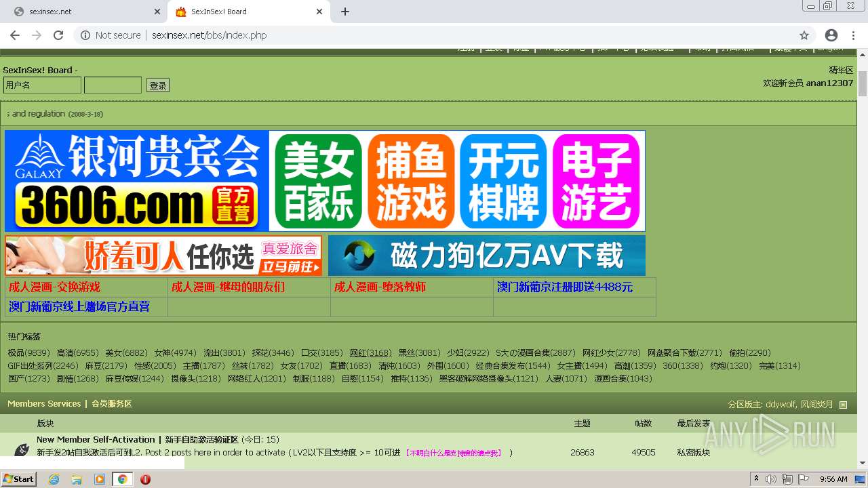Screen dimensions: 868x488
Task: Open a new browser tab
Action: click(x=344, y=12)
